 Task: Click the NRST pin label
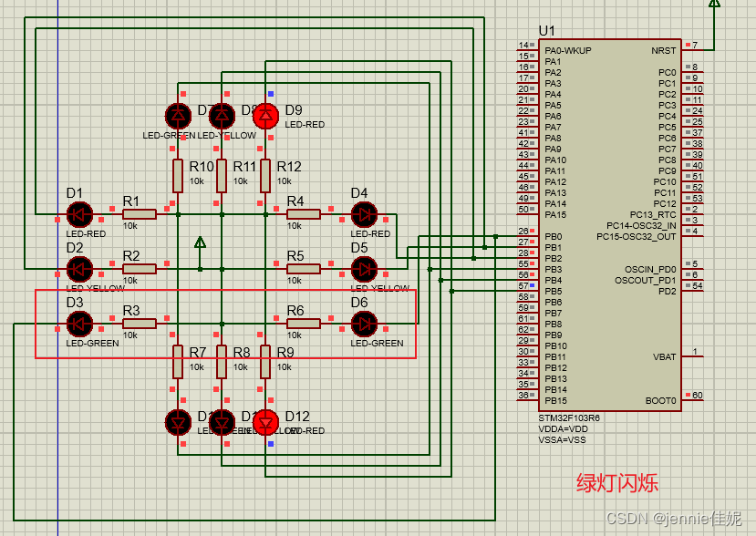point(663,51)
